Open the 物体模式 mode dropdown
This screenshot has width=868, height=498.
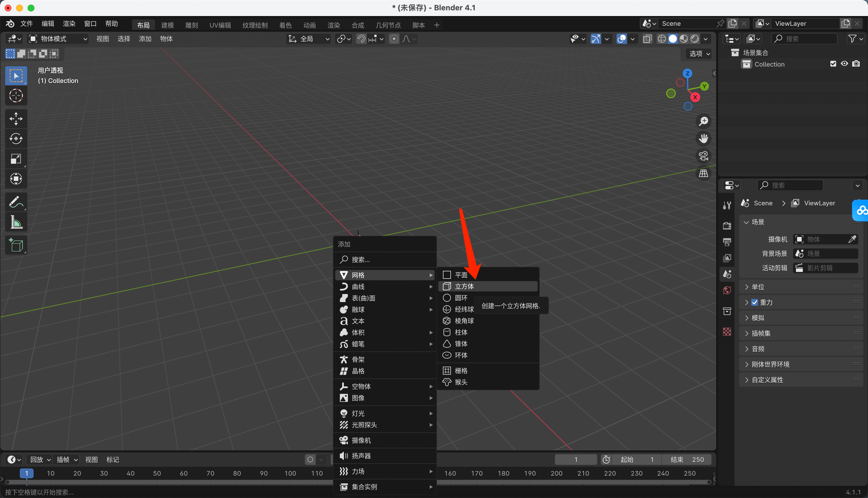(58, 39)
